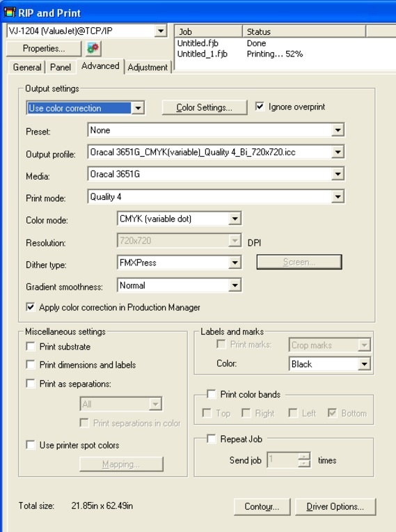
Task: Open the Output profile dropdown
Action: tap(338, 152)
